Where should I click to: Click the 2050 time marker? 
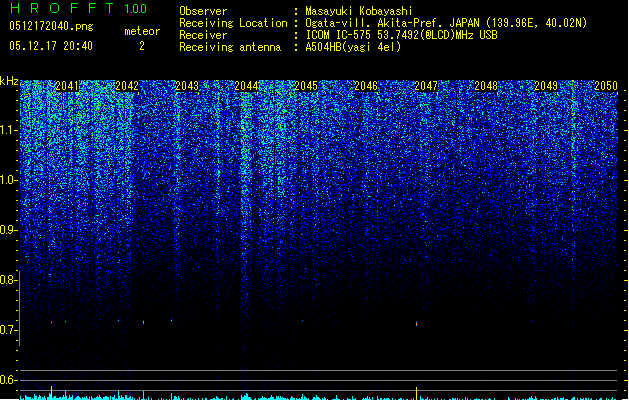606,86
